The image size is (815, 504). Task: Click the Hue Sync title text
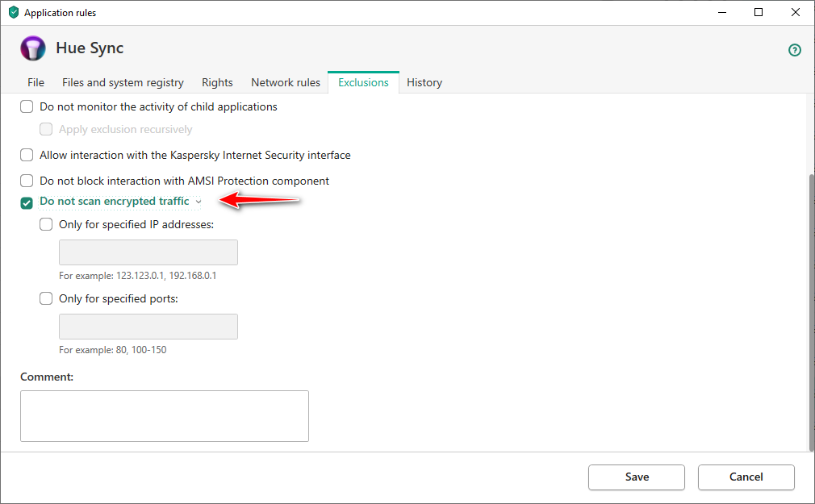[90, 48]
